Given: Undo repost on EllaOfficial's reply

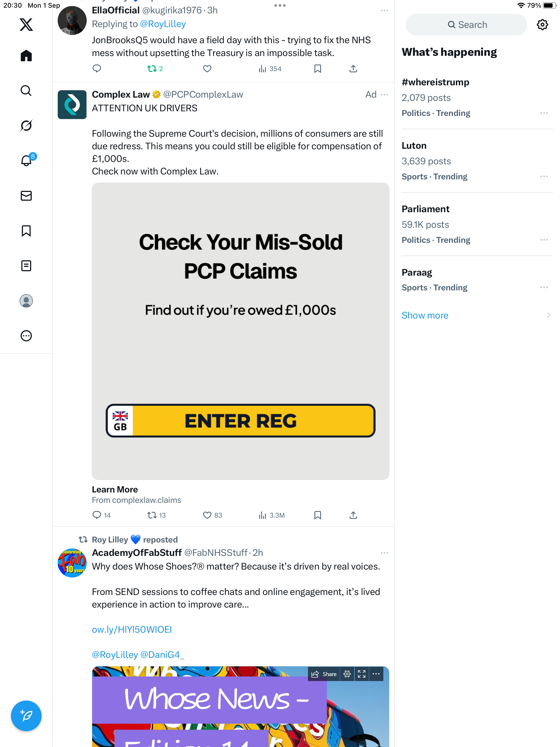Looking at the screenshot, I should [x=152, y=69].
